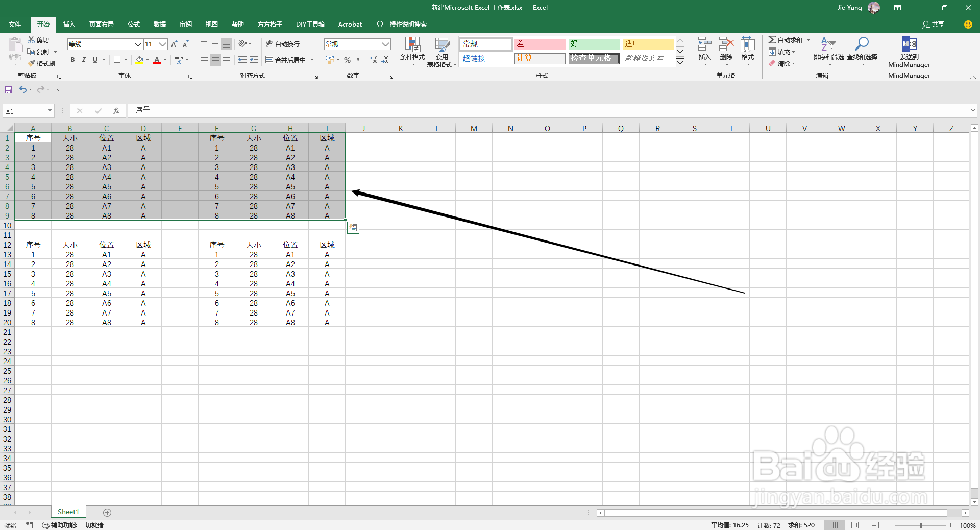This screenshot has width=980, height=530.
Task: Open the cell borders icon
Action: (x=117, y=60)
